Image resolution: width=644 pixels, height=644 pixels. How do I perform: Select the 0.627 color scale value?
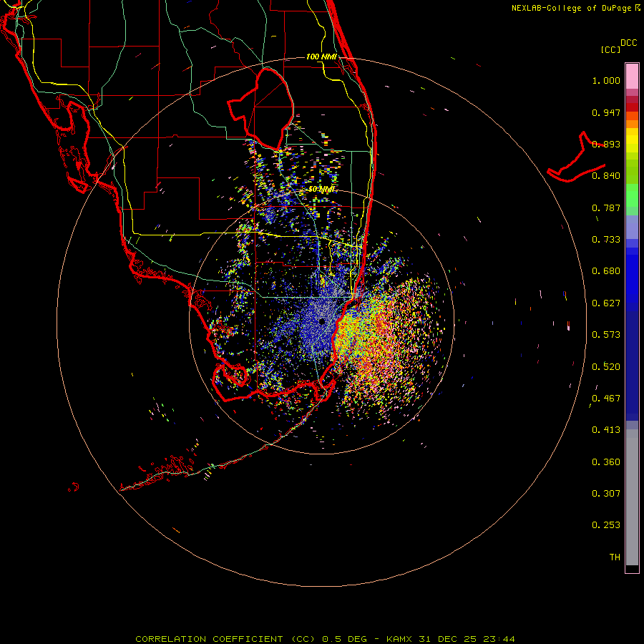[x=606, y=303]
